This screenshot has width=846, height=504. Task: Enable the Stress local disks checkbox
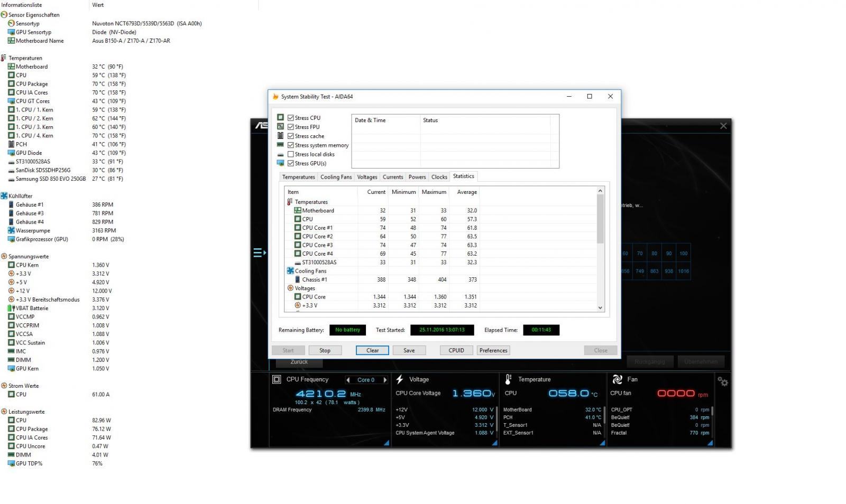point(291,154)
